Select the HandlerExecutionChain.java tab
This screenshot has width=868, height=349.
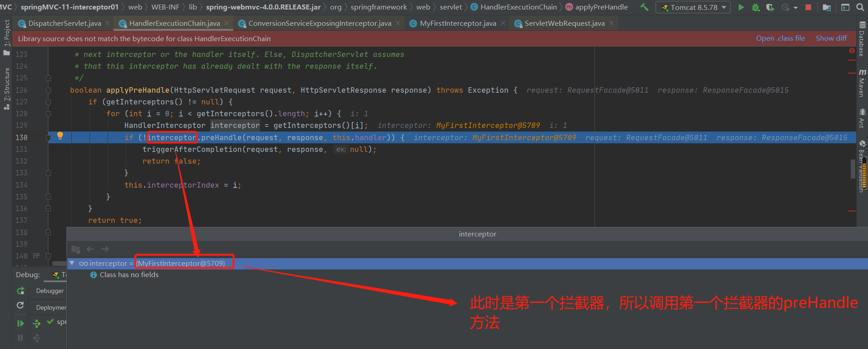tap(174, 23)
